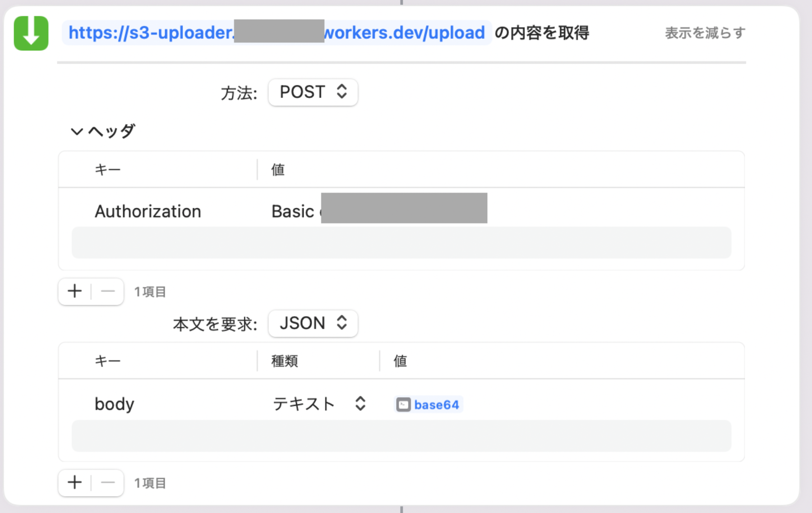
Task: Collapse the ヘッダ section
Action: pos(76,131)
